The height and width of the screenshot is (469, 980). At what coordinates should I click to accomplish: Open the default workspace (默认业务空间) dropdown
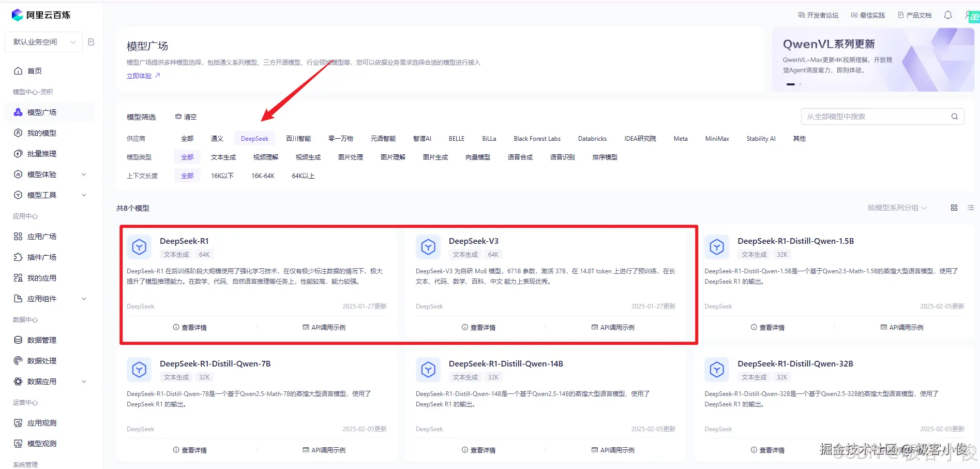(x=44, y=42)
